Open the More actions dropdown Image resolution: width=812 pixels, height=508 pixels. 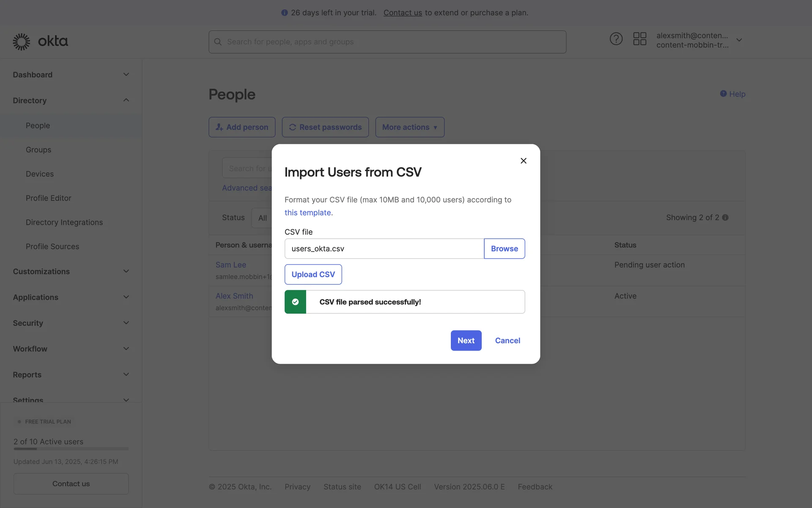pos(409,127)
